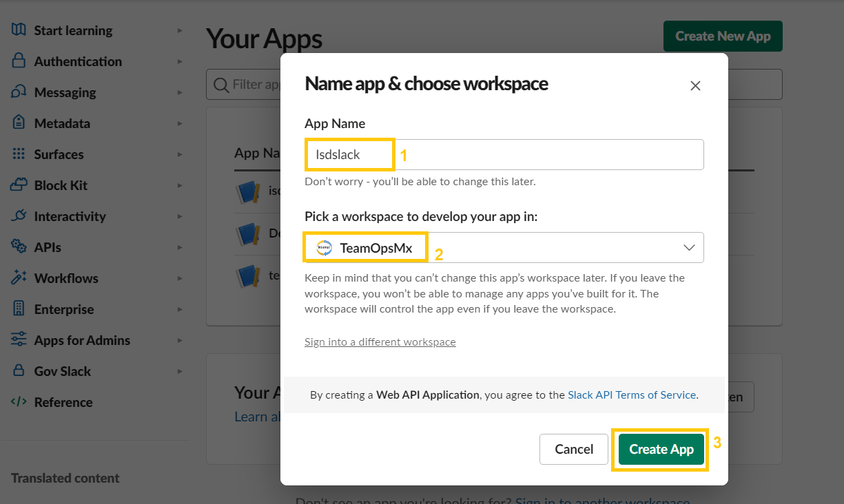Click the Start learning book icon
Screen dimensions: 844x504
coord(19,30)
